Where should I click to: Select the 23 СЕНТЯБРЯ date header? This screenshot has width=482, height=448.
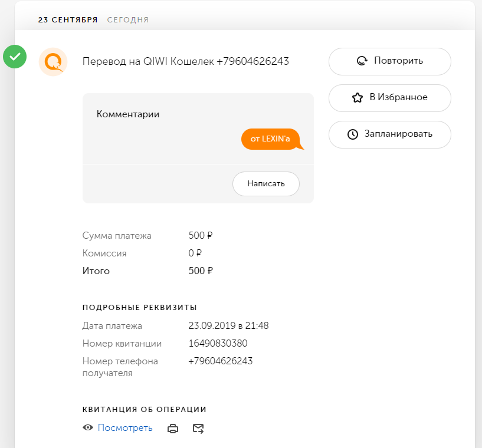68,20
